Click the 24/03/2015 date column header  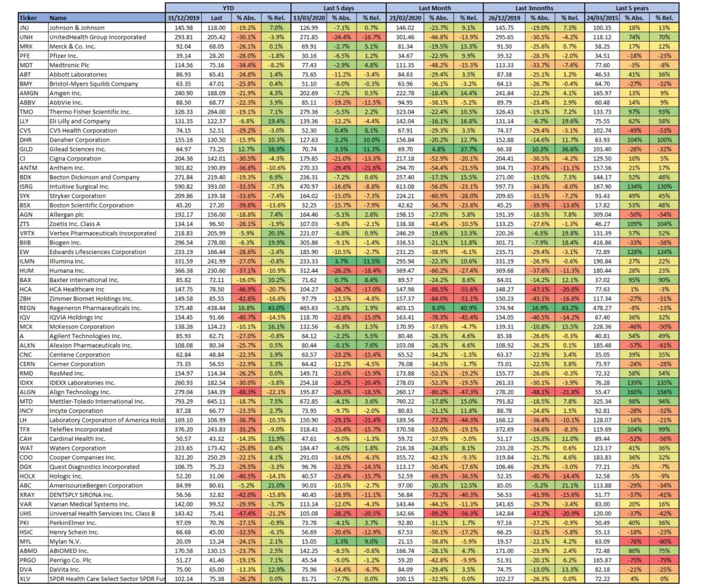point(601,18)
